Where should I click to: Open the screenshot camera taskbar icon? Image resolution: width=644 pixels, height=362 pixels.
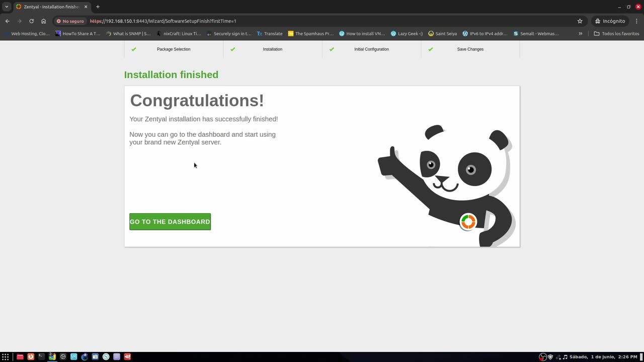pos(95,356)
